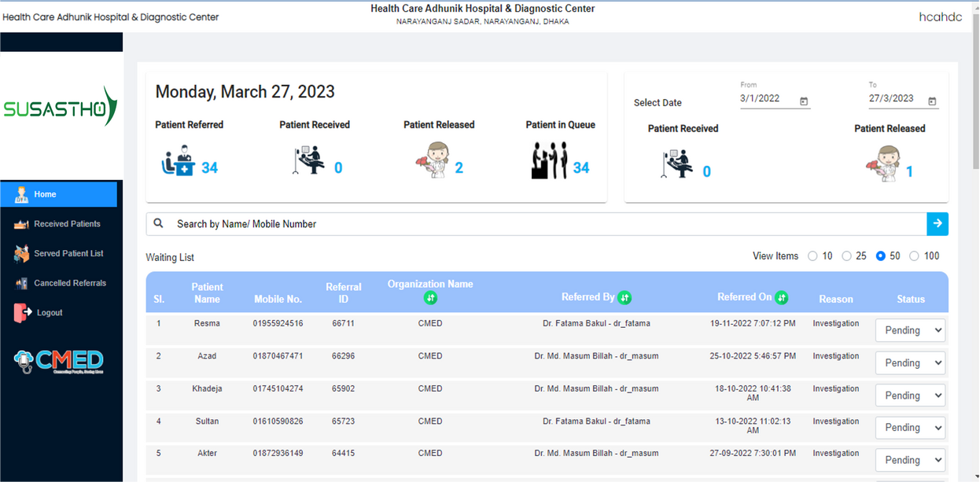980x482 pixels.
Task: Open status dropdown for Khadeja
Action: [910, 396]
